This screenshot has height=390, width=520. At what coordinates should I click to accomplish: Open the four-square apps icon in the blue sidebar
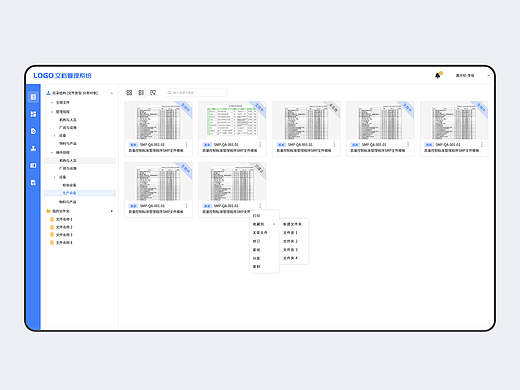pos(33,114)
